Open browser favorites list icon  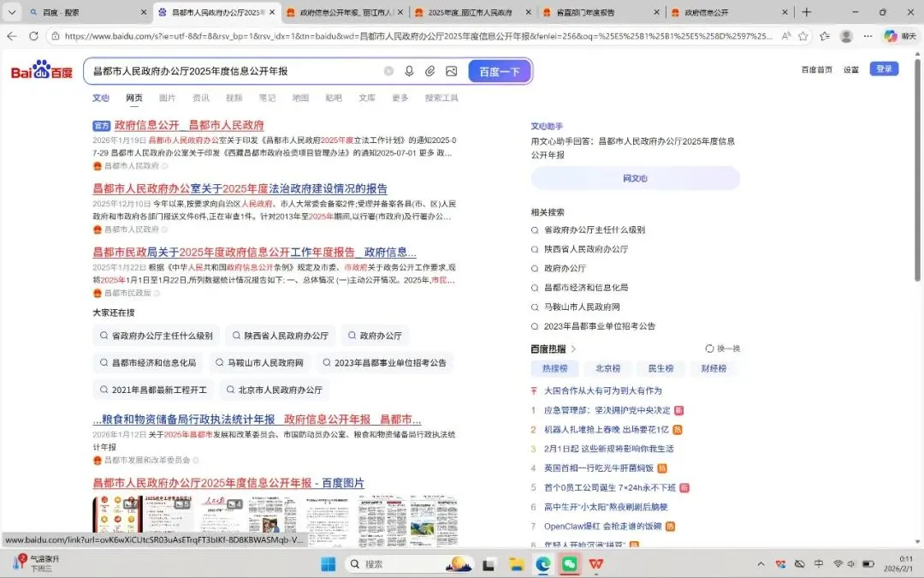click(x=825, y=36)
